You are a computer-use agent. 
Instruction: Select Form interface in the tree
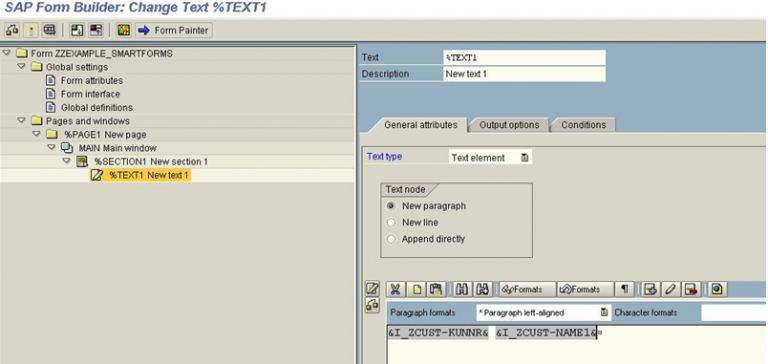(x=90, y=94)
